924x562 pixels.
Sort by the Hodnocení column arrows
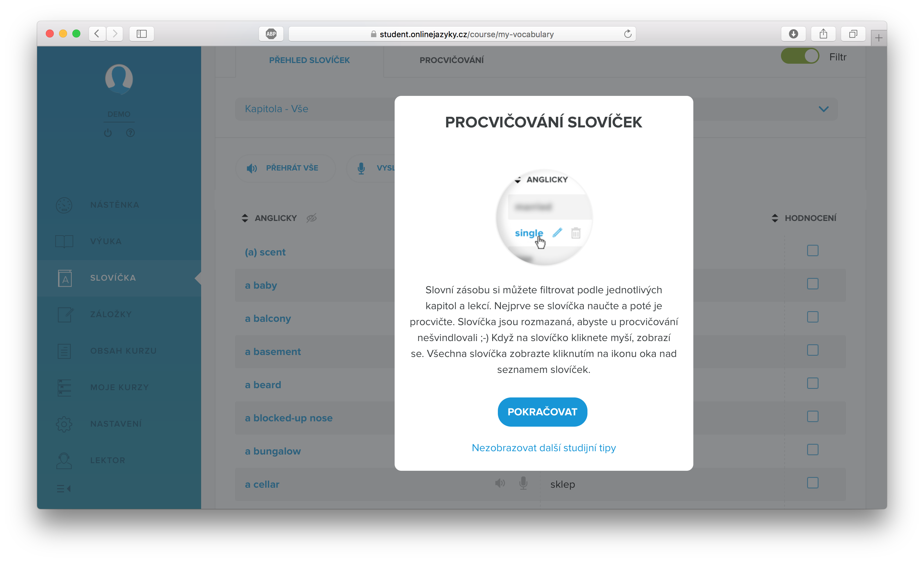tap(775, 218)
